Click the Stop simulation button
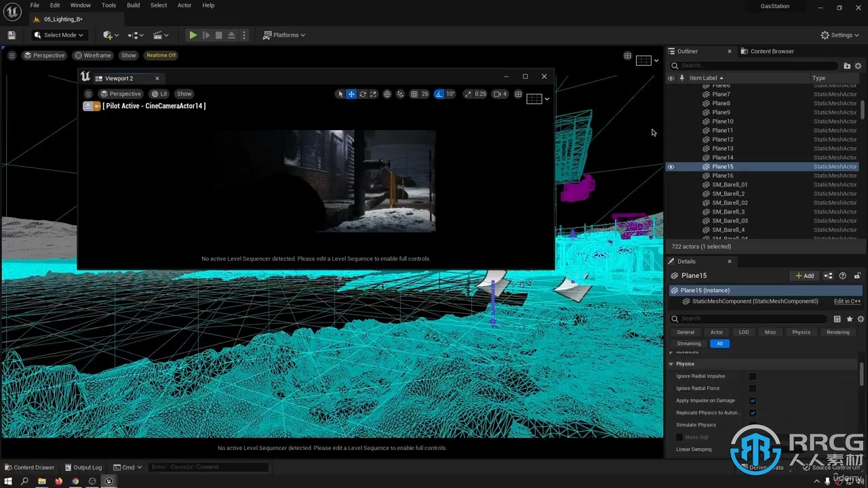 [218, 35]
